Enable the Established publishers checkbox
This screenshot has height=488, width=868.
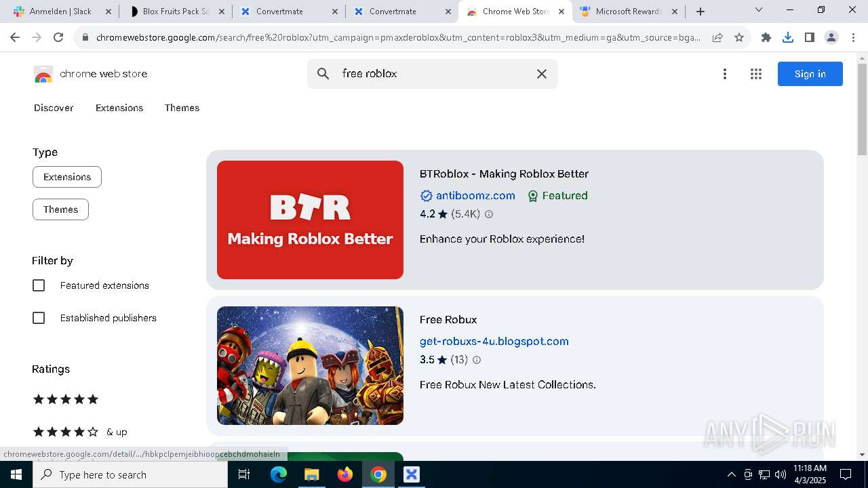click(x=39, y=318)
